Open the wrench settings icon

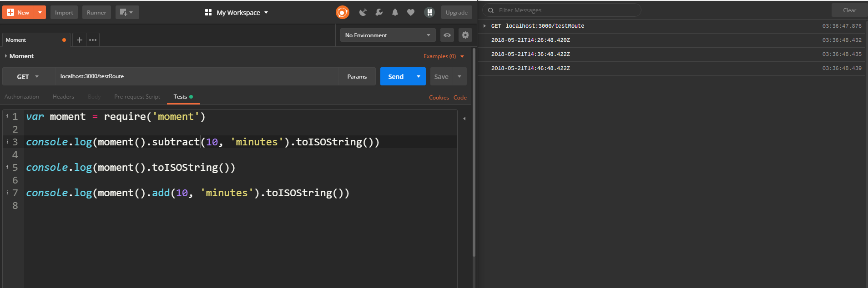379,12
